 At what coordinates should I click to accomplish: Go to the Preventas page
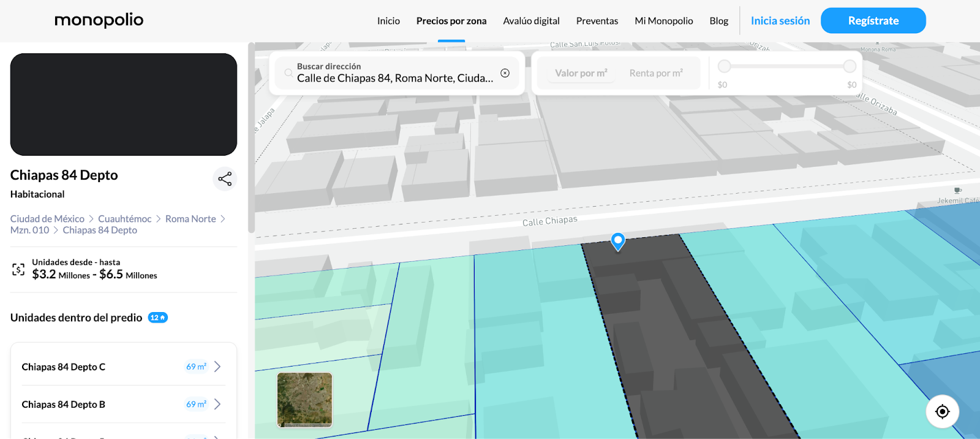coord(597,21)
